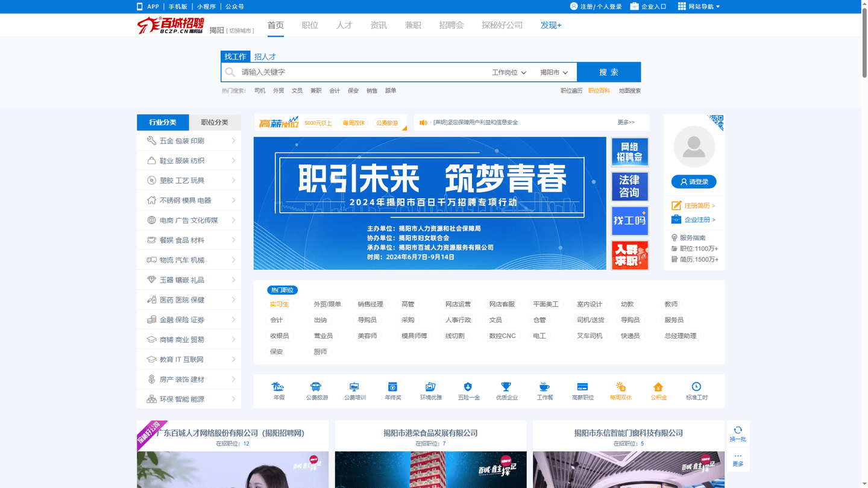Click the 地图搜索 link
This screenshot has height=488, width=868.
(x=629, y=91)
